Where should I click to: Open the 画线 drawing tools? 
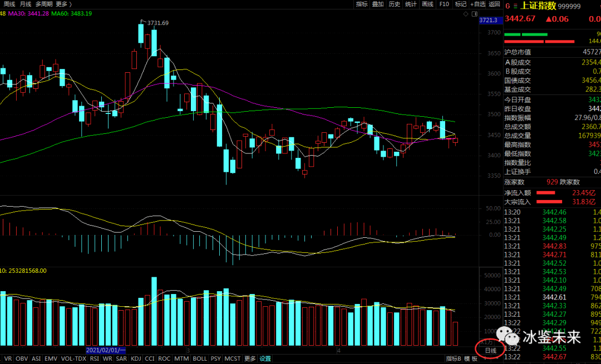427,4
